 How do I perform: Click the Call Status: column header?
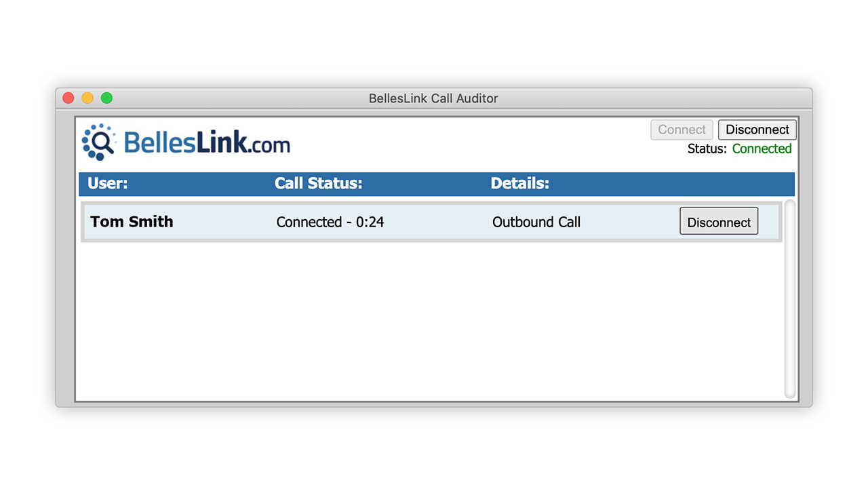coord(318,184)
